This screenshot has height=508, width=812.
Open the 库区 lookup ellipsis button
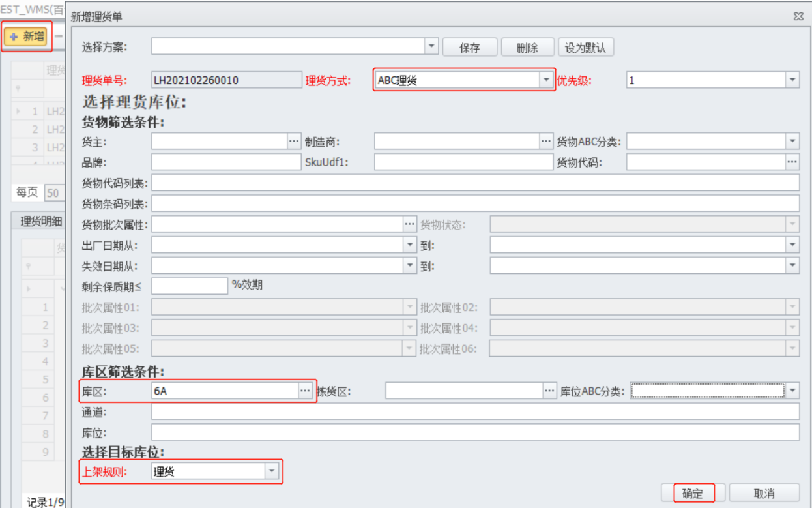305,391
